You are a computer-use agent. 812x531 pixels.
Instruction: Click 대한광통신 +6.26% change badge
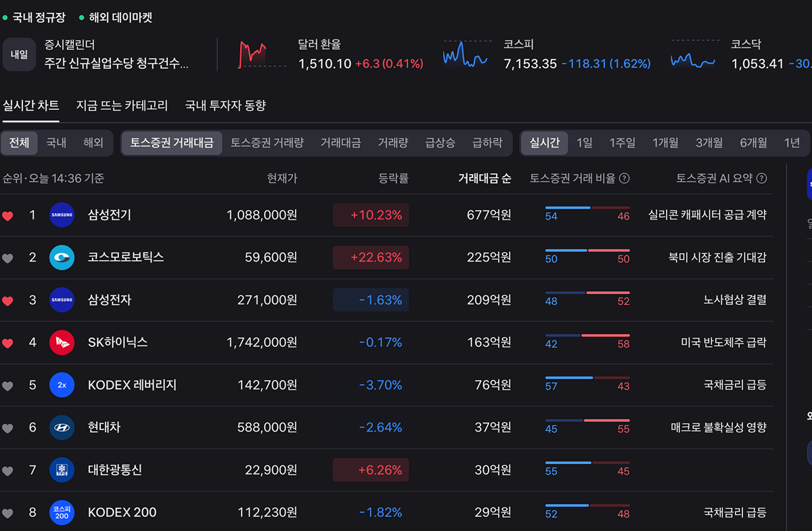pos(371,470)
